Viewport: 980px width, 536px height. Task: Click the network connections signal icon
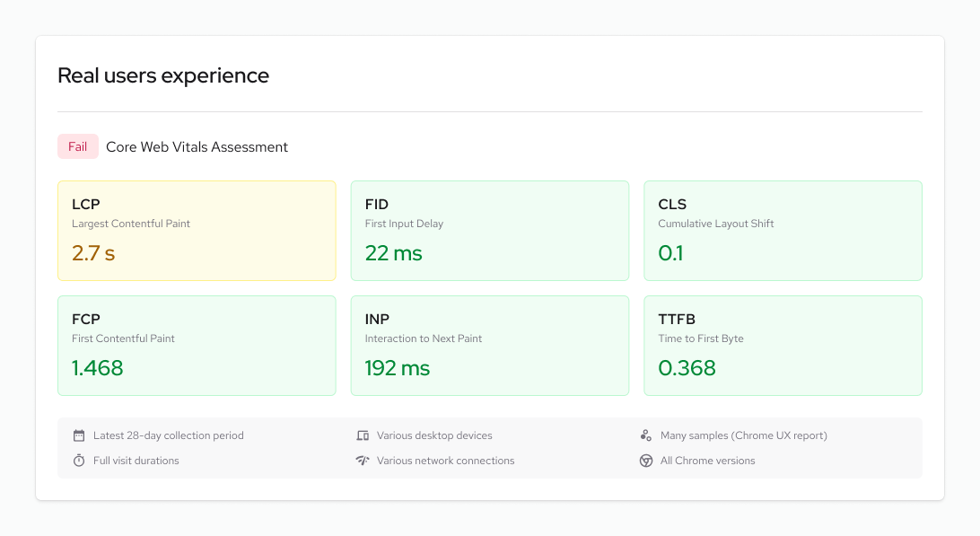(x=363, y=461)
